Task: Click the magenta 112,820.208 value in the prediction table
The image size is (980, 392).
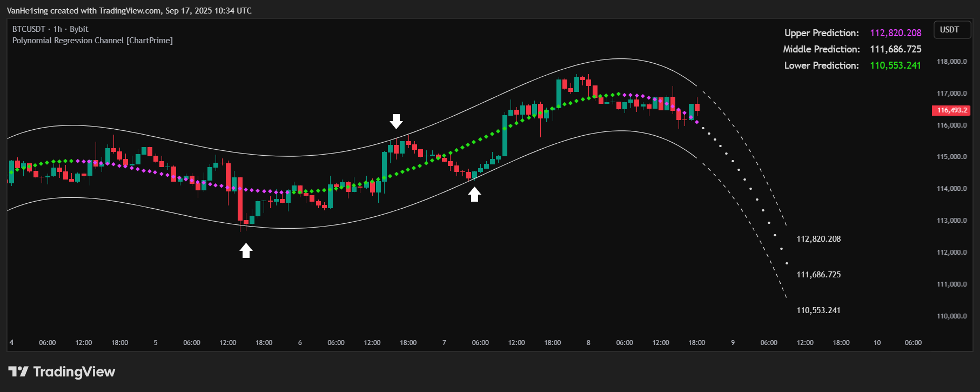Action: (896, 33)
